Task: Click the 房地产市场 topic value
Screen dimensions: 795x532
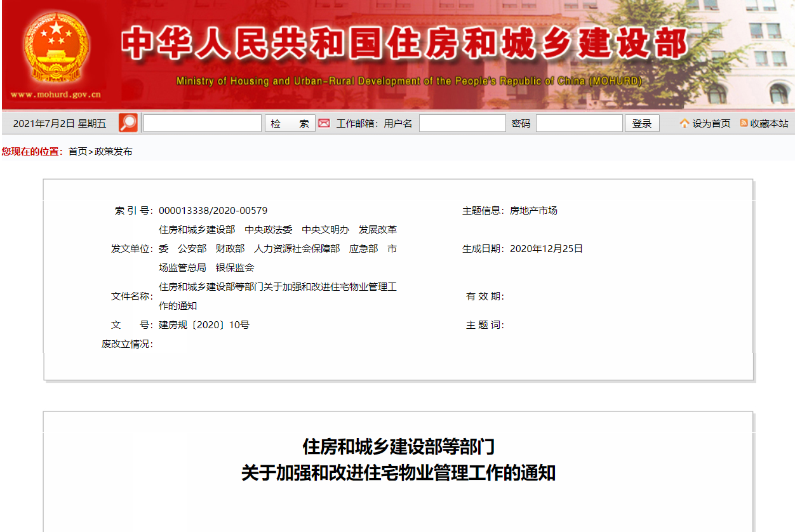Action: (x=533, y=211)
